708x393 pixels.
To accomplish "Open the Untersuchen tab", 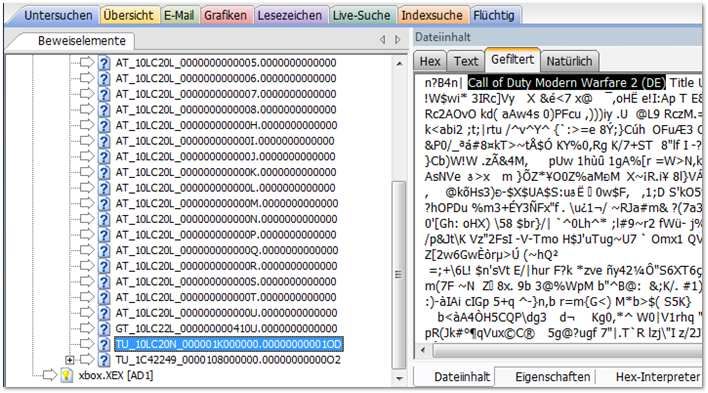I will coord(58,16).
